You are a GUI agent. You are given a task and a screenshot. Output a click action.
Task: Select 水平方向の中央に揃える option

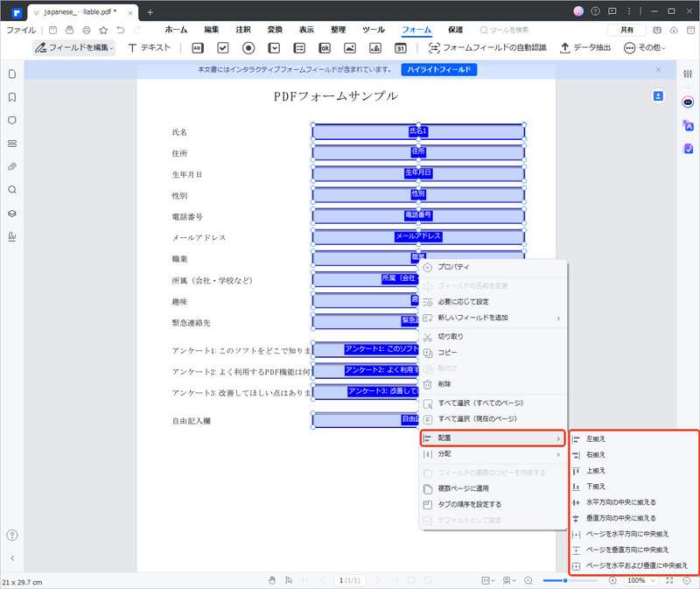[x=633, y=502]
